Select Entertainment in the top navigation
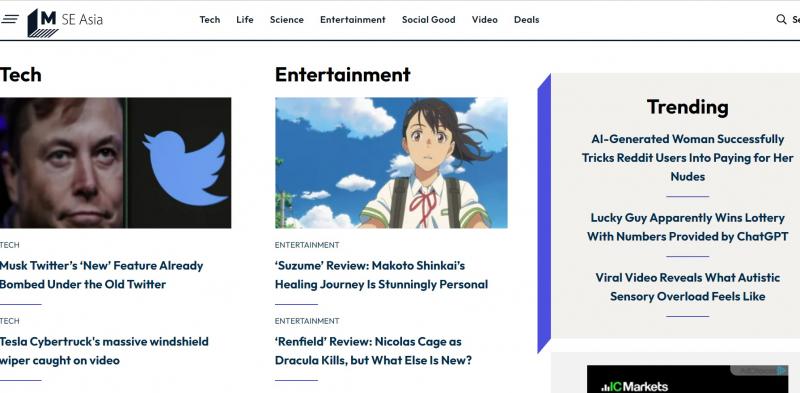Screen dimensions: 800x393 [353, 20]
